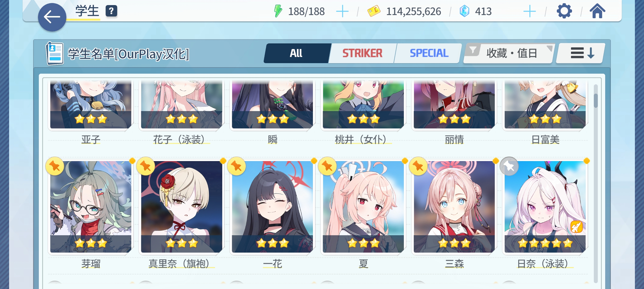Viewport: 644px width, 289px height.
Task: Select the All tab
Action: pos(296,53)
